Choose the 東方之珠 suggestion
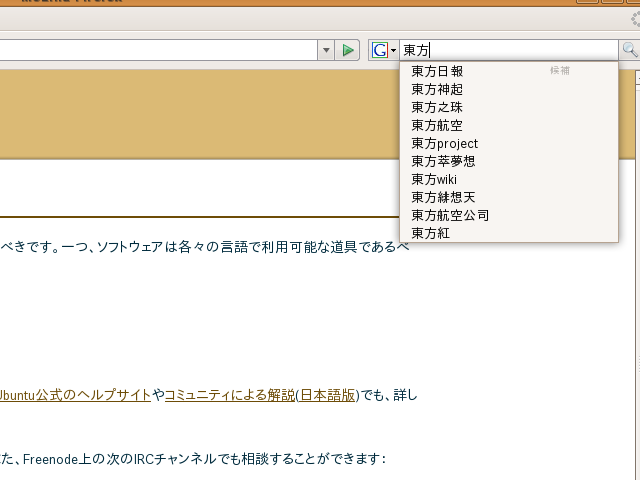The height and width of the screenshot is (480, 640). click(437, 107)
